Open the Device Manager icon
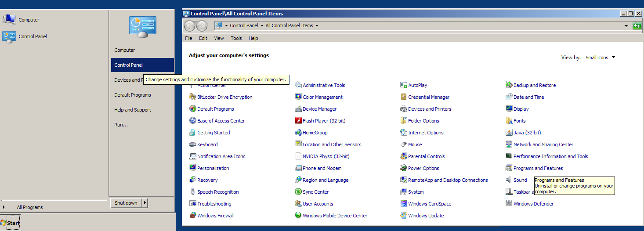This screenshot has width=644, height=231. [298, 109]
